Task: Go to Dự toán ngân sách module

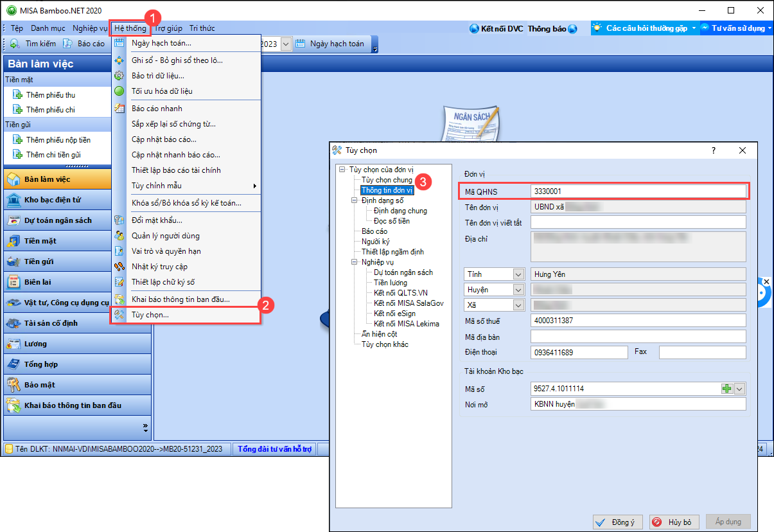Action: tap(77, 220)
